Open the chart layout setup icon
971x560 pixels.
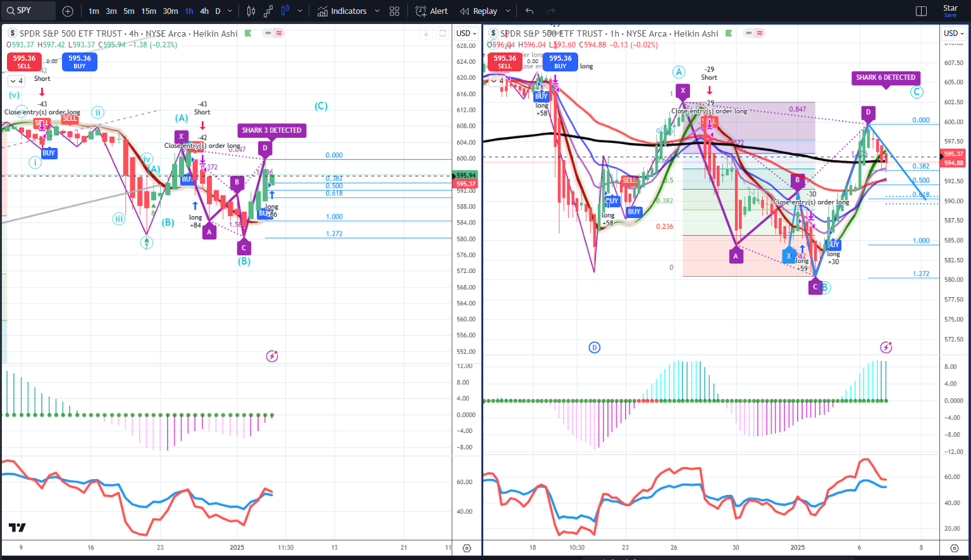pos(921,11)
